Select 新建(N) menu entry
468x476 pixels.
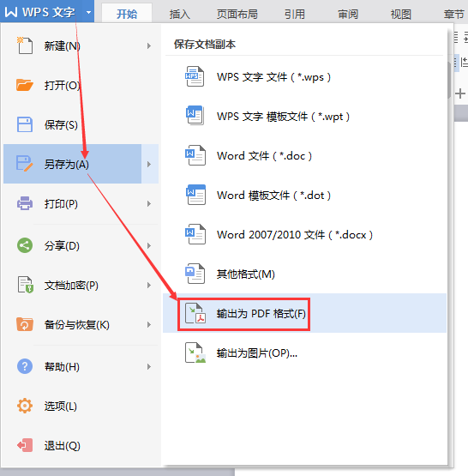coord(81,45)
